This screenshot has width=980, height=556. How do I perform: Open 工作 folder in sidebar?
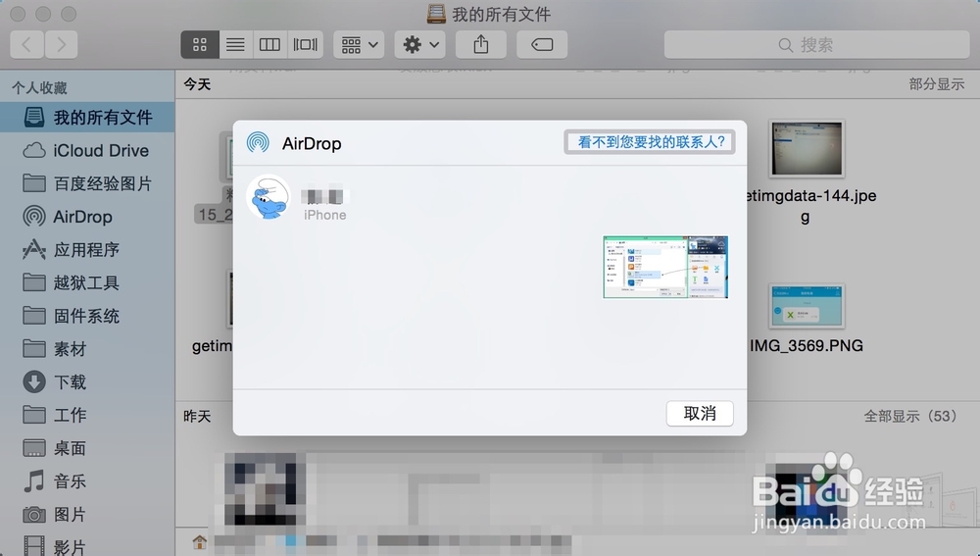click(87, 415)
